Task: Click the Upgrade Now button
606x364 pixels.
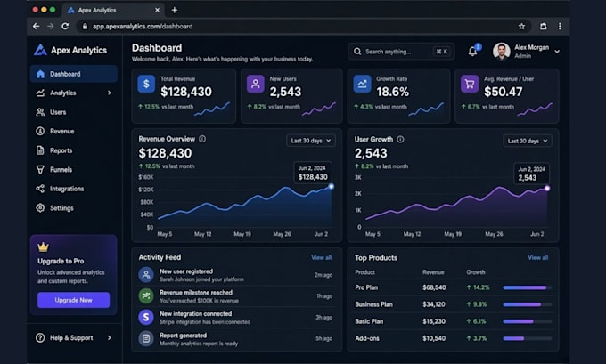Action: (x=73, y=300)
